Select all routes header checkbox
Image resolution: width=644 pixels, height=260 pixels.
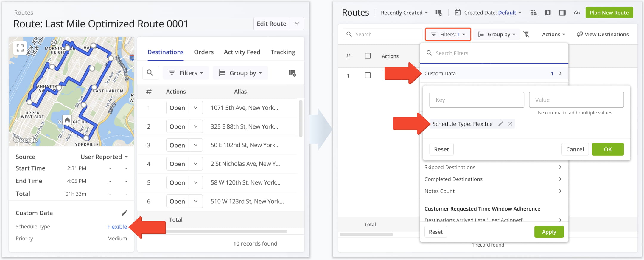point(368,56)
